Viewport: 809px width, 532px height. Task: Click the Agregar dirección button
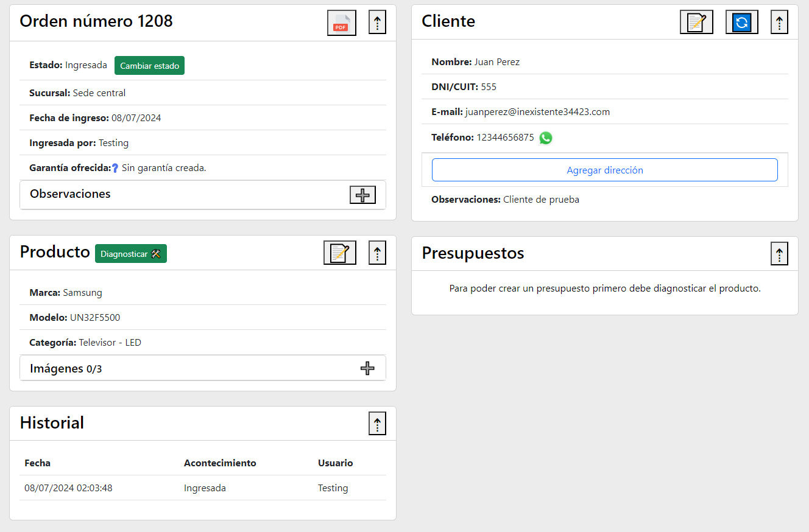604,170
